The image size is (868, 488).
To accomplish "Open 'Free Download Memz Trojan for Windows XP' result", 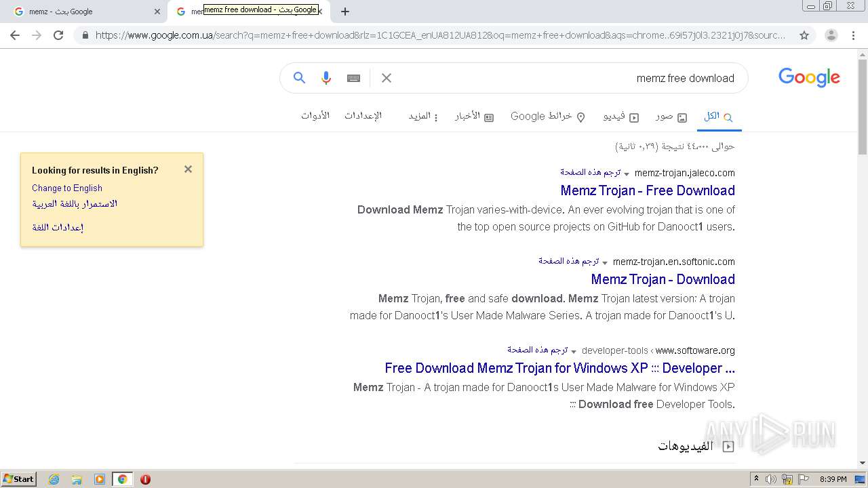I will [x=559, y=368].
